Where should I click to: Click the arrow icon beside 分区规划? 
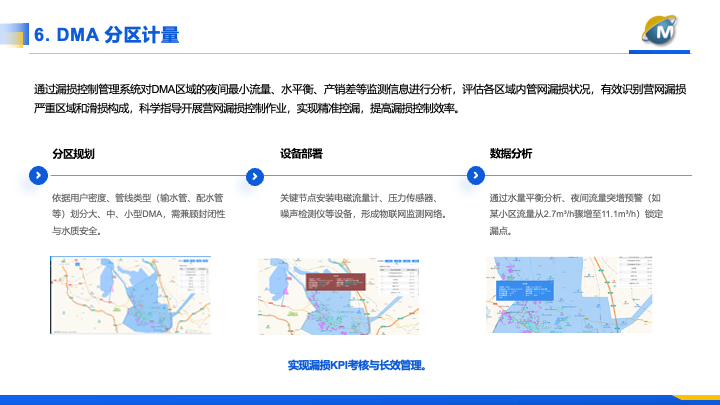click(38, 176)
